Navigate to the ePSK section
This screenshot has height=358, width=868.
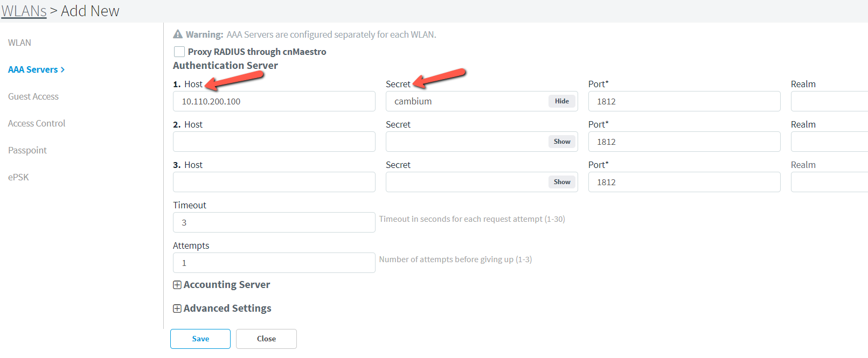(18, 177)
